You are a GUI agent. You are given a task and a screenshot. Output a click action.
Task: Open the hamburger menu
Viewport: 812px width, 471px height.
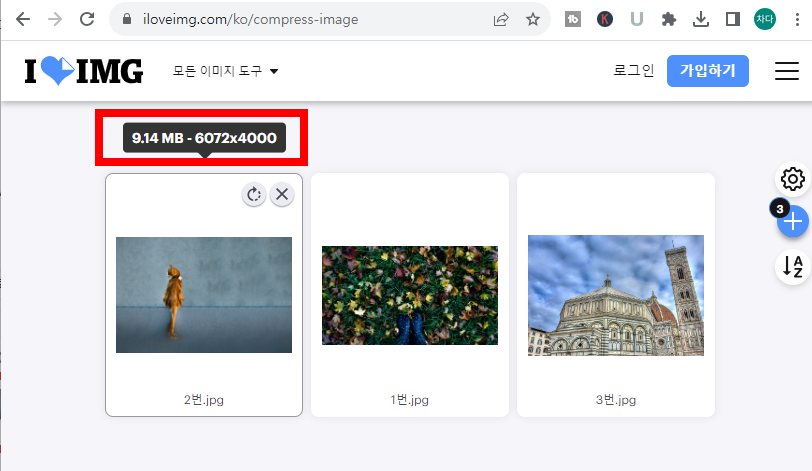tap(787, 71)
